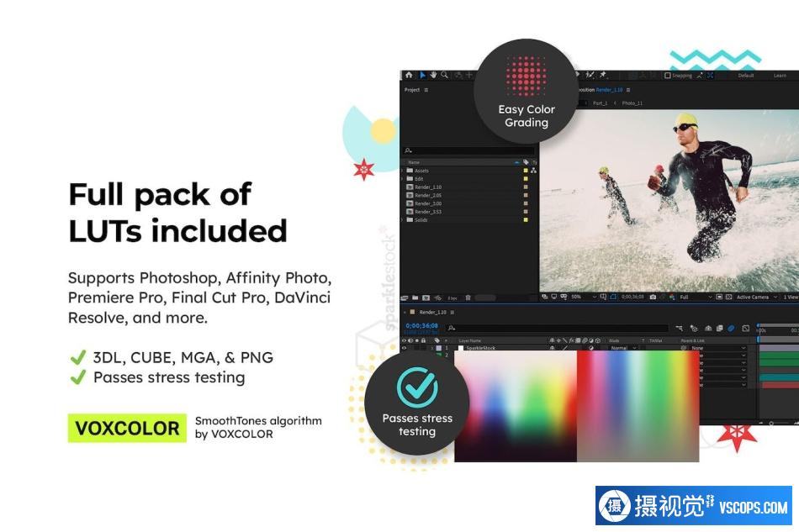The image size is (799, 532).
Task: Toggle hide shy layers switch in timeline
Action: [x=708, y=329]
